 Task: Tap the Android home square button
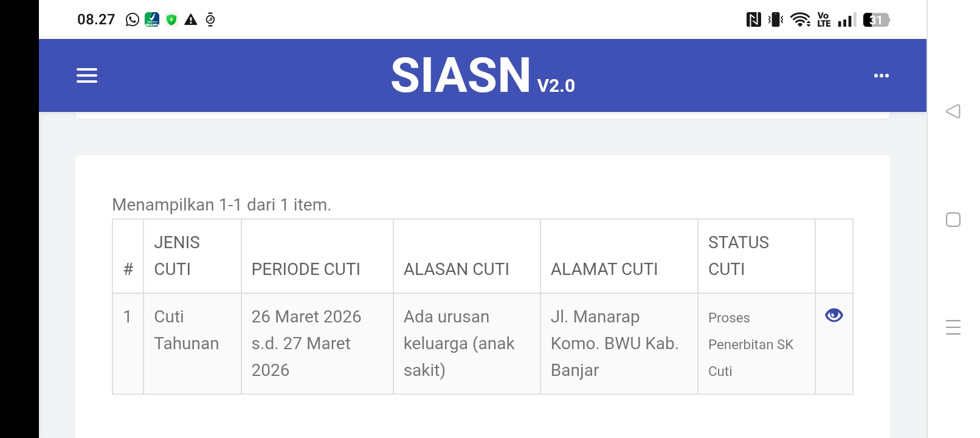(x=953, y=220)
